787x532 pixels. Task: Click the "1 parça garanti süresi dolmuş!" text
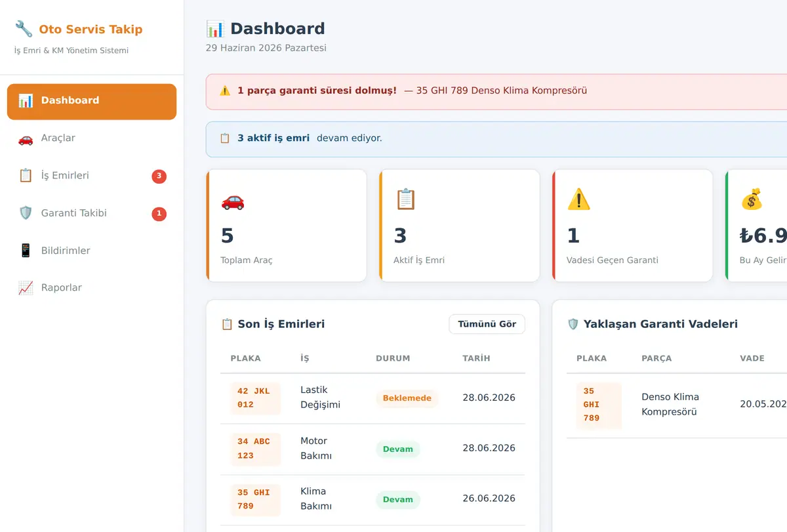(x=317, y=91)
